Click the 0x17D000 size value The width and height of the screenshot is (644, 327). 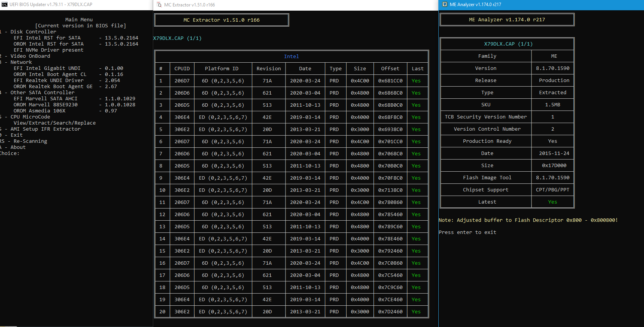pos(554,166)
